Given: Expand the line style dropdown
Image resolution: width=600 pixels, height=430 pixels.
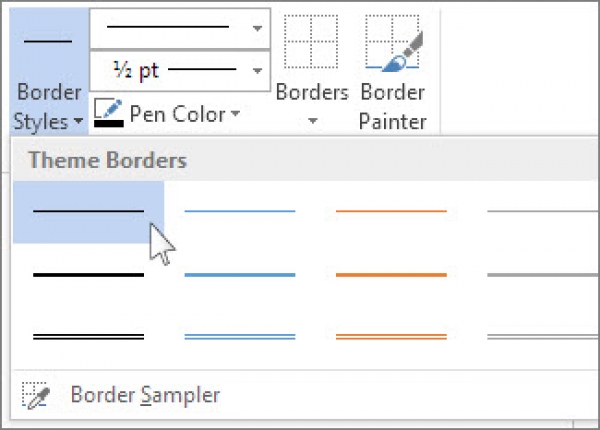Looking at the screenshot, I should coord(258,28).
